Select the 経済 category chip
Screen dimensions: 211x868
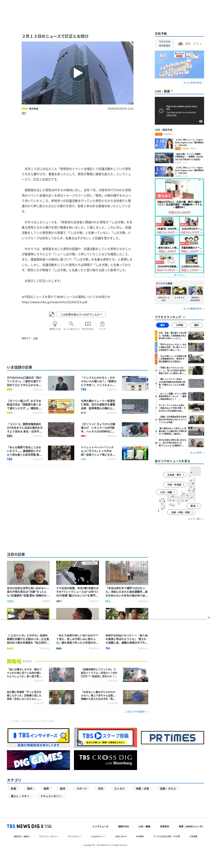(62, 788)
